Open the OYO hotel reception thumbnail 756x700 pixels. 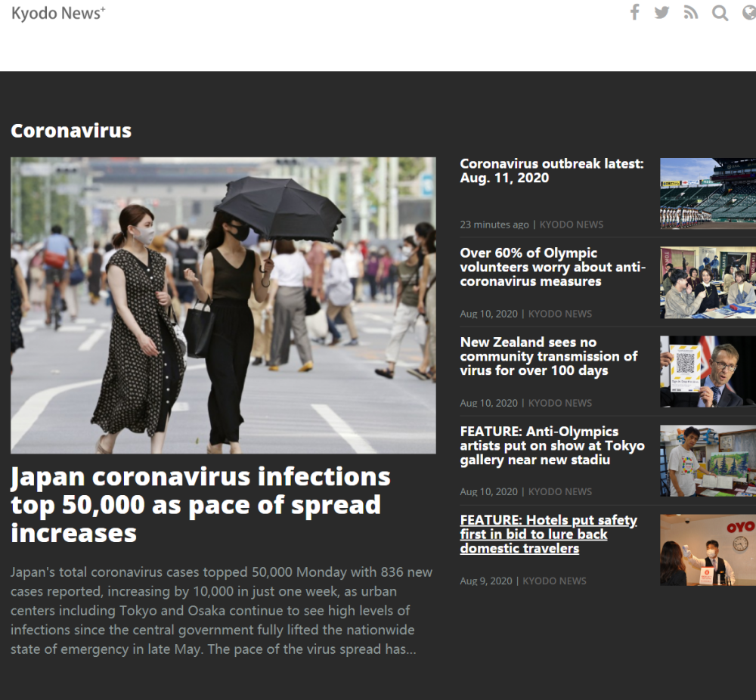pos(708,550)
